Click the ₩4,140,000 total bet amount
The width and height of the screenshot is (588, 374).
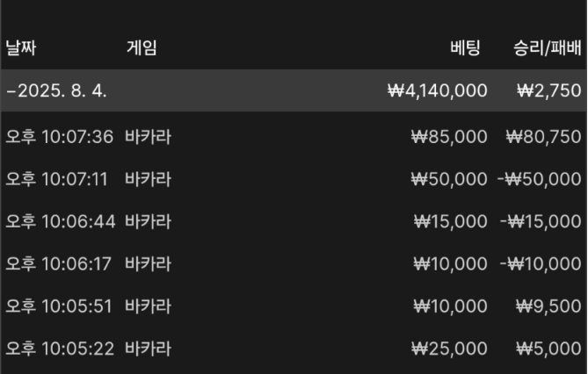pyautogui.click(x=438, y=90)
